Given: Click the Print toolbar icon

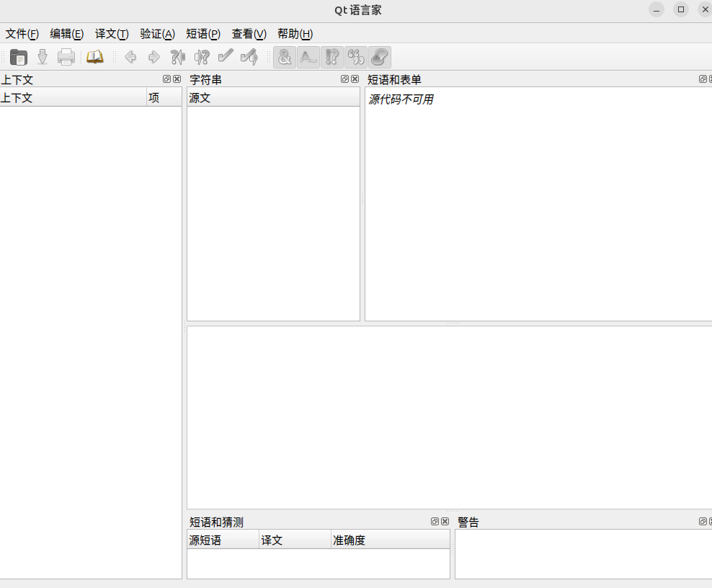Looking at the screenshot, I should (66, 57).
